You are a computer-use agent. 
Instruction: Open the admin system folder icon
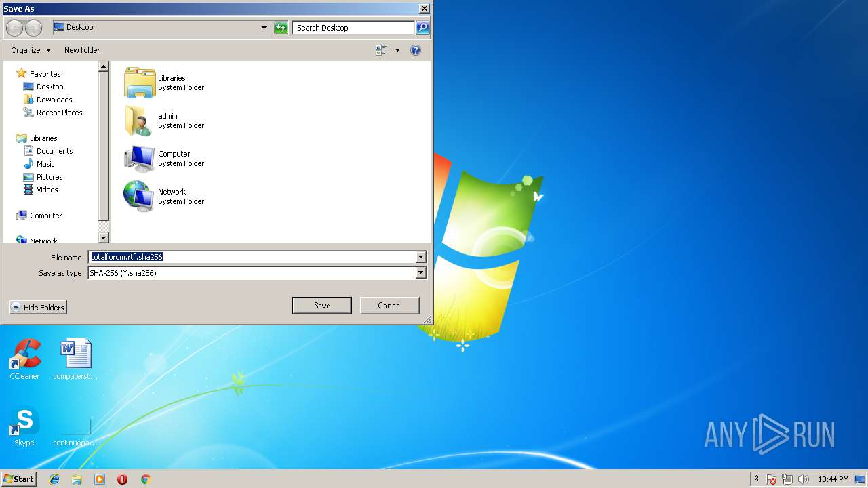[140, 121]
